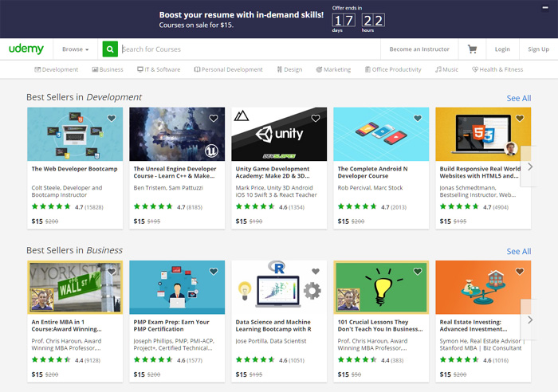
Task: Click the Sign Up button
Action: tap(538, 49)
